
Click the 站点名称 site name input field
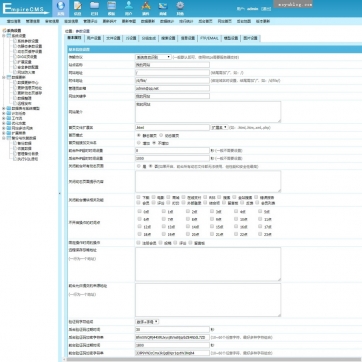point(172,65)
